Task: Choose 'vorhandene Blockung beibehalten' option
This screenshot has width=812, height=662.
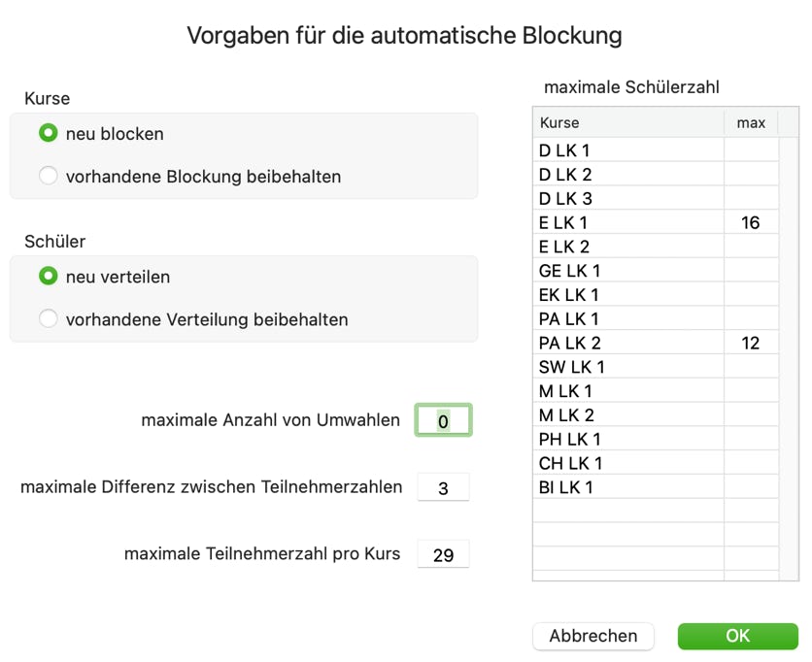Action: 49,177
